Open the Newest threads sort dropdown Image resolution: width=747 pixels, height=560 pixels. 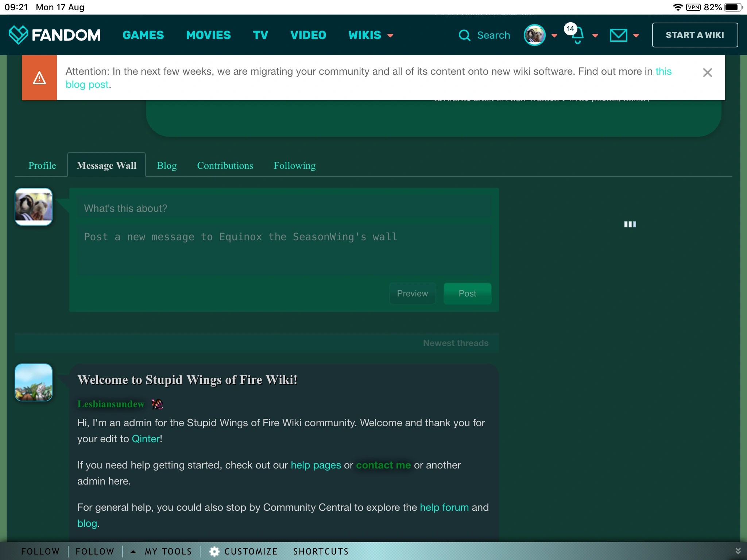click(455, 343)
